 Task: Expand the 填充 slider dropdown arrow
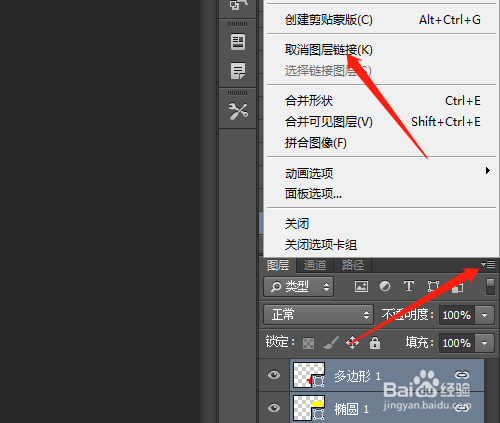click(x=485, y=343)
